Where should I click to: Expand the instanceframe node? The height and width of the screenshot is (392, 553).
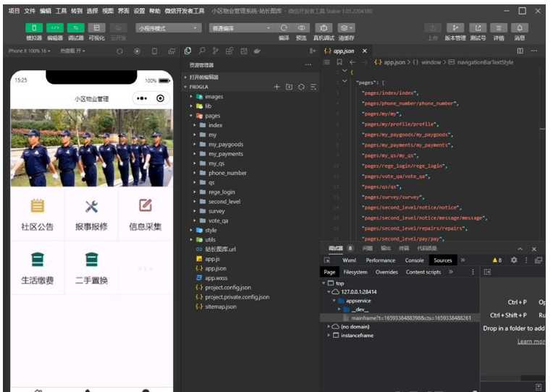[329, 336]
